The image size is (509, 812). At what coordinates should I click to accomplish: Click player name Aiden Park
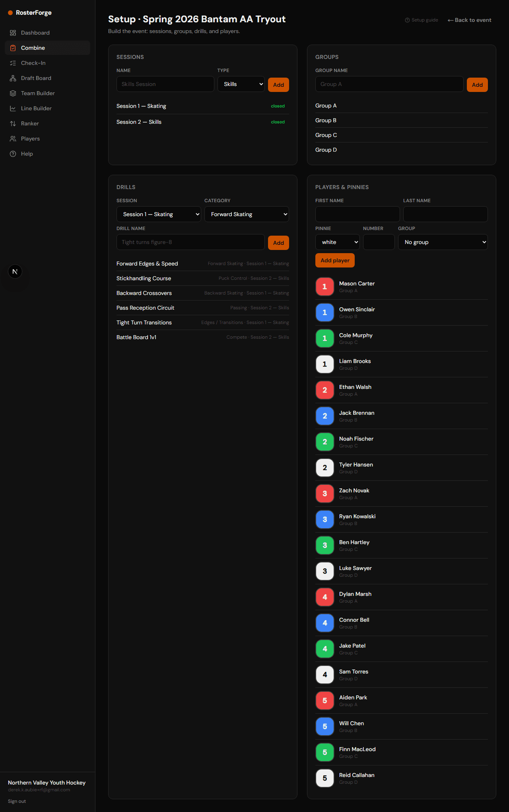(x=353, y=697)
